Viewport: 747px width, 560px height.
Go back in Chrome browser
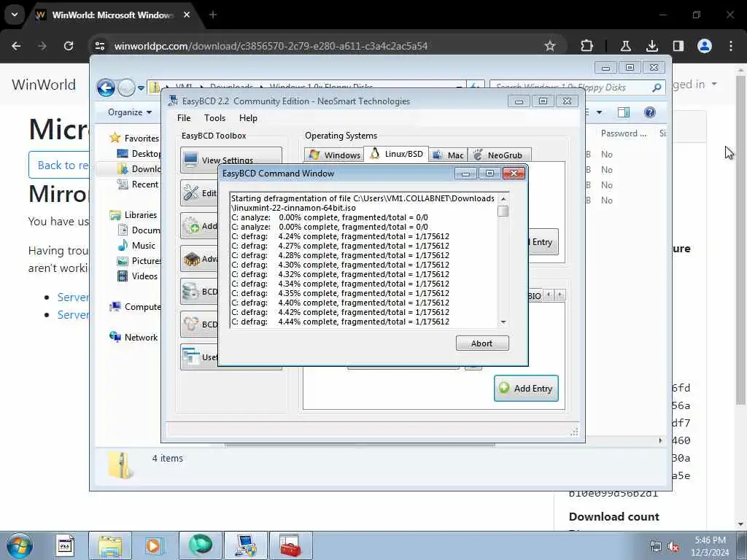tap(16, 46)
